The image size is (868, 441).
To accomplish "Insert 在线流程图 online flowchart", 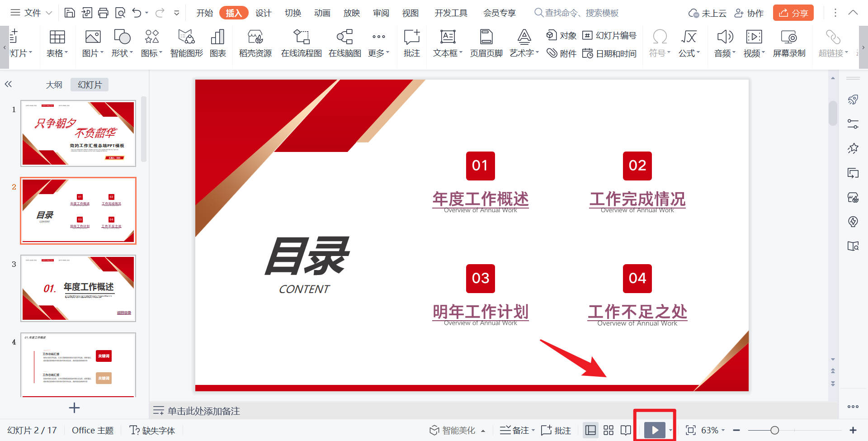I will coord(301,44).
